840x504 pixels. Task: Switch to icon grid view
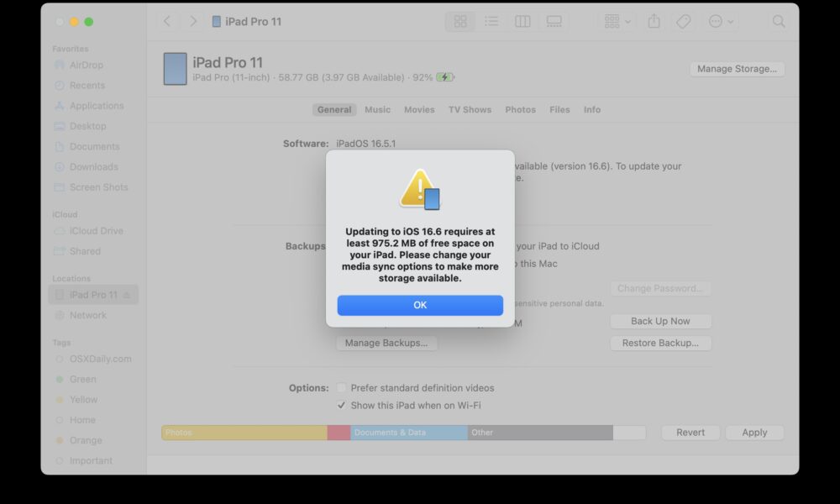point(460,22)
